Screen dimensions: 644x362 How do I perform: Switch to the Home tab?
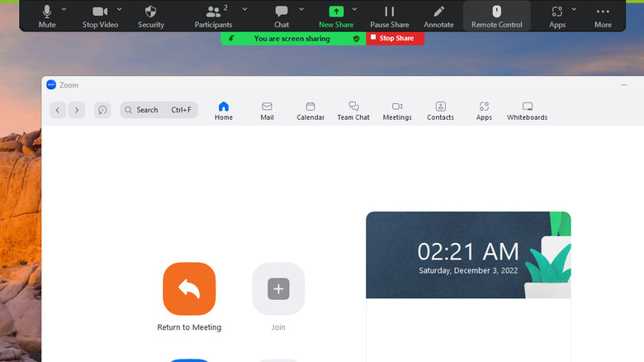(224, 111)
